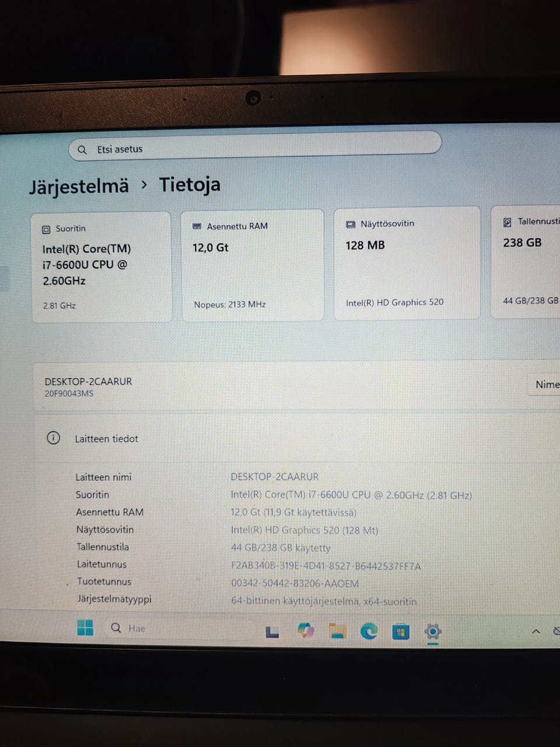The height and width of the screenshot is (747, 560).
Task: Select the Näyttösovitin card showing 128 MB
Action: click(407, 263)
